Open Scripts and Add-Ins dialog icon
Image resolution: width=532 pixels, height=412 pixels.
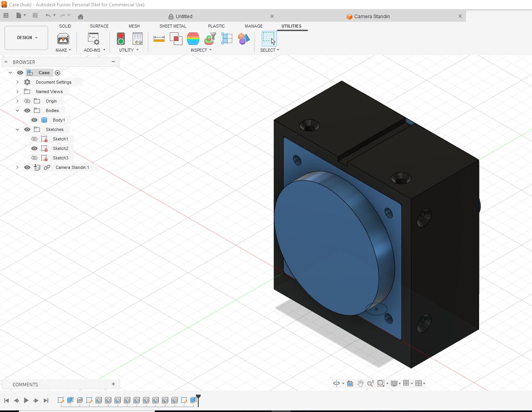point(94,39)
